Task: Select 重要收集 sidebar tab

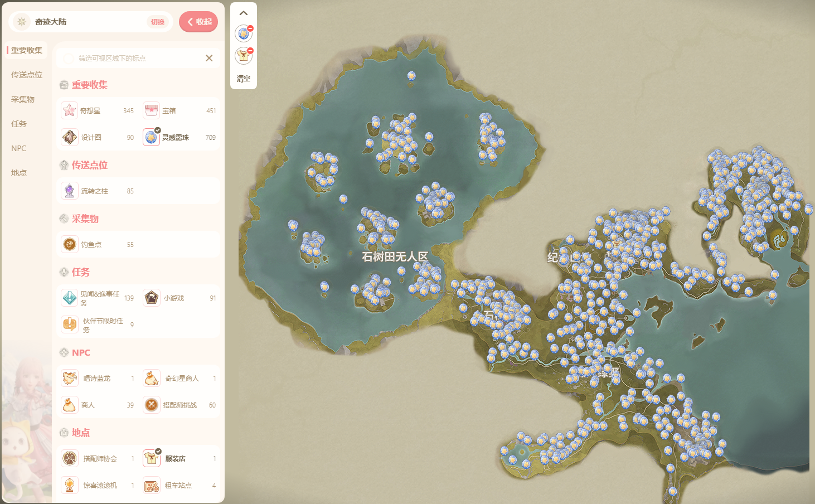Action: click(x=27, y=50)
